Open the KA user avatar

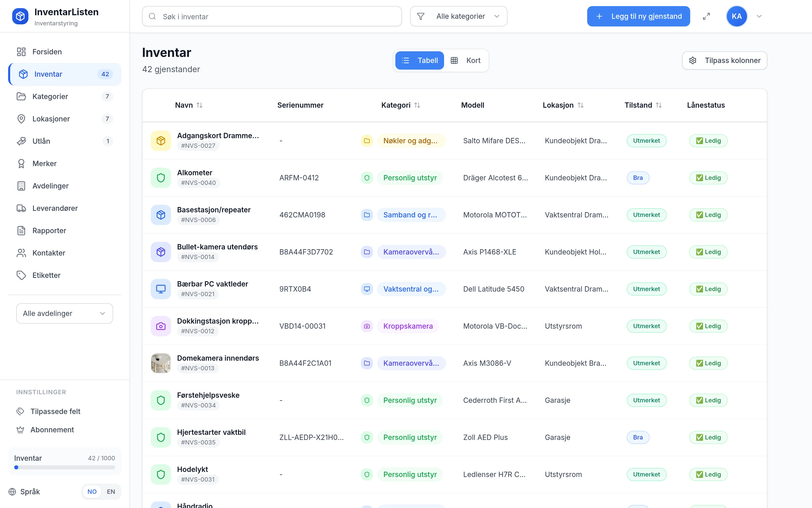(736, 16)
